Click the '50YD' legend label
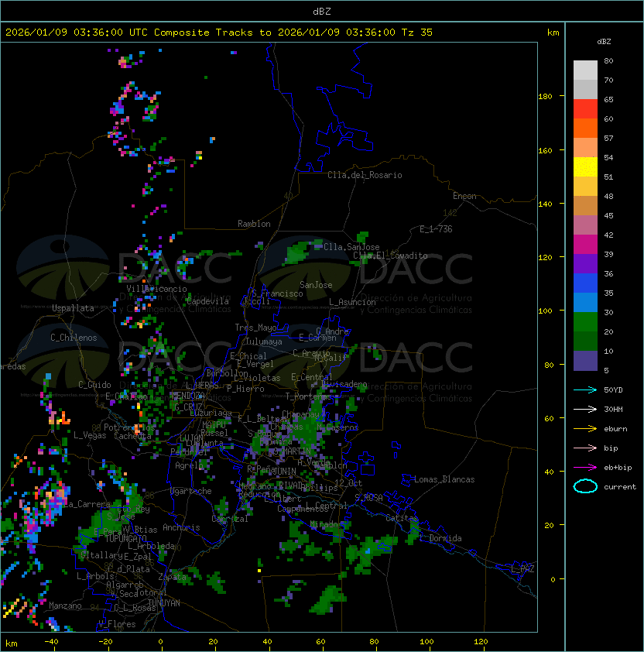Screen dimensions: 644x652 click(613, 389)
